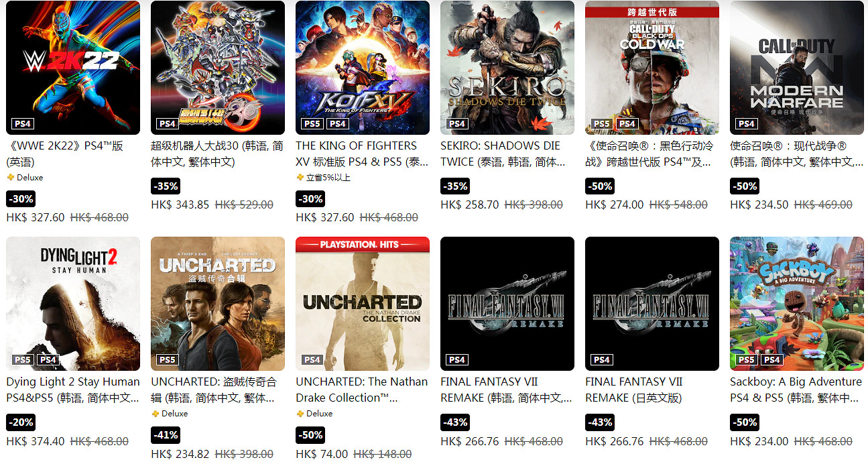Viewport: 868px width, 464px height.
Task: Click Deluxe icon under Nathan Drake Collection
Action: point(300,414)
